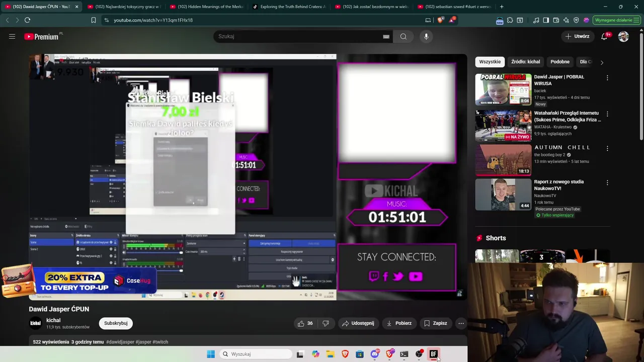
Task: Open the Raport z nowego studia thumbnail
Action: pyautogui.click(x=503, y=194)
